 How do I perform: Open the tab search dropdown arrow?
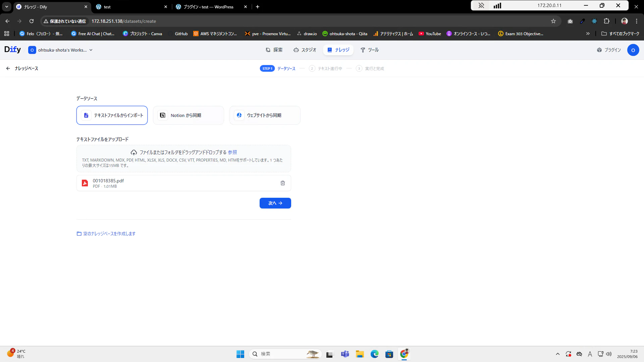pos(7,7)
